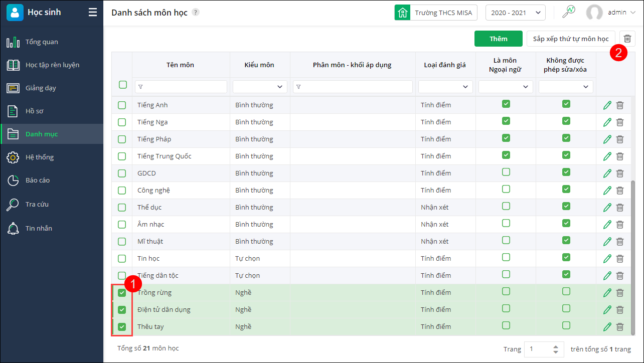Click the bulk delete trash icon above table
Screen dimensions: 644x363
[627, 39]
